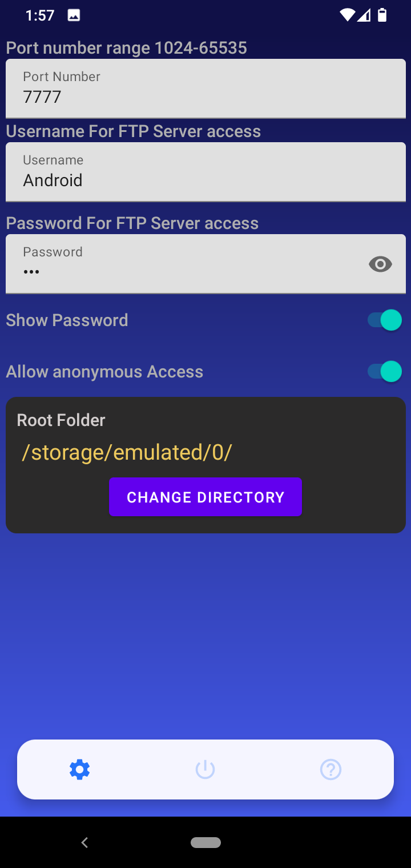Turn off the Show Password switch
The height and width of the screenshot is (868, 411).
[x=384, y=320]
